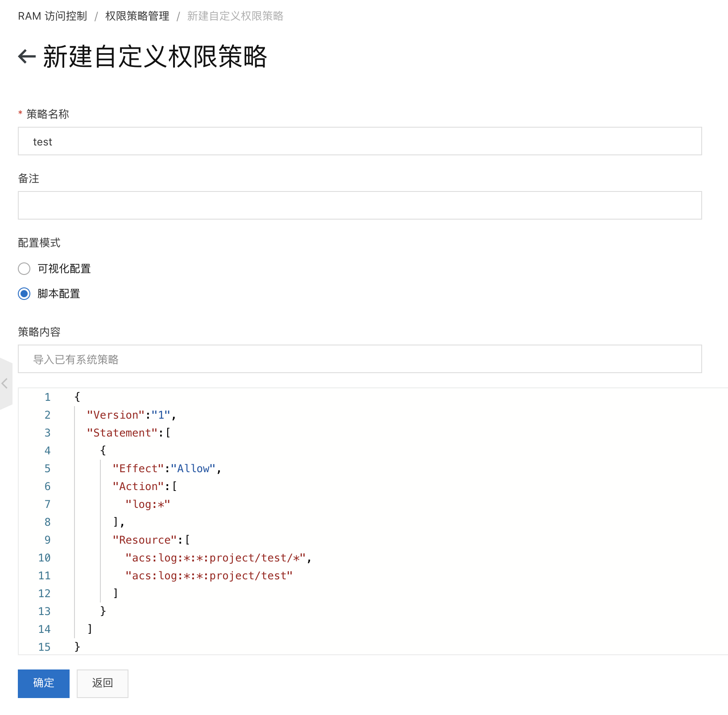The width and height of the screenshot is (728, 715).
Task: Click the 配置模式 label
Action: pyautogui.click(x=39, y=243)
